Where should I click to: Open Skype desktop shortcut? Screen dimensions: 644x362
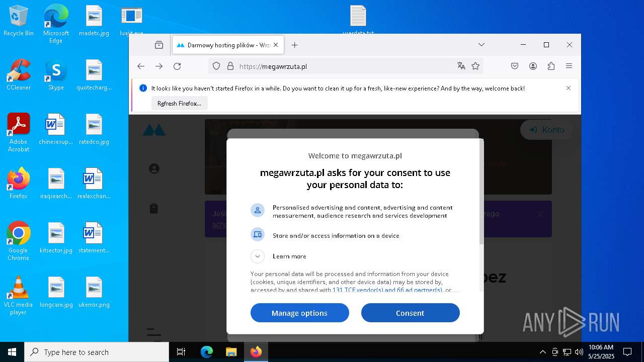click(x=56, y=74)
